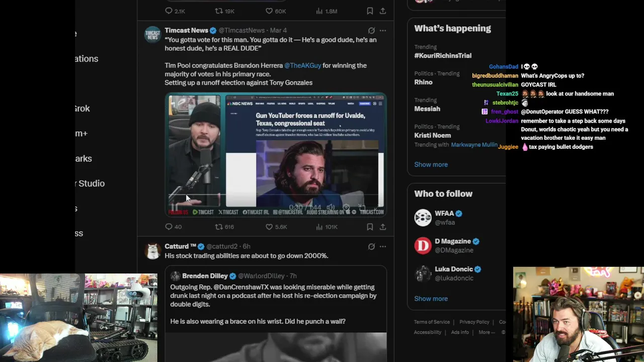Click WFAA profile avatar

click(x=423, y=218)
